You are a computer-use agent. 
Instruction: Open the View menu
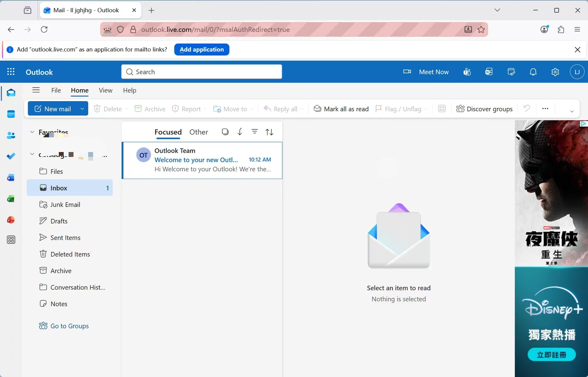(x=105, y=90)
